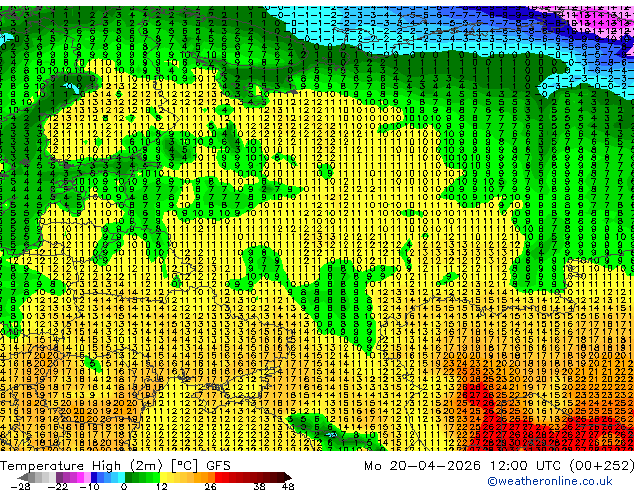Click the legend label '-10'
Viewport: 634px width, 490px height.
(89, 486)
